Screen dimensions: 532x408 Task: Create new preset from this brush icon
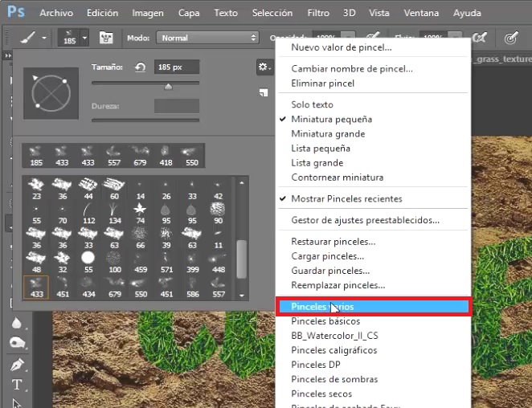click(x=264, y=92)
